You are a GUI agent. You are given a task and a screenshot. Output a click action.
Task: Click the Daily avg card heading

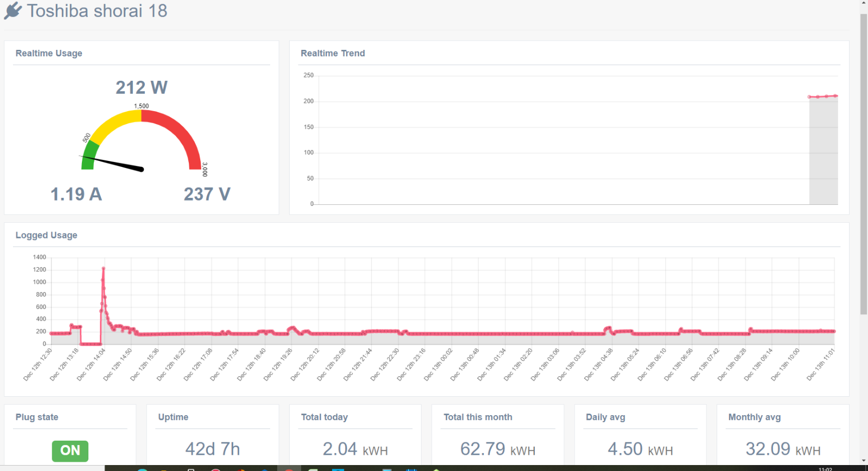tap(605, 417)
